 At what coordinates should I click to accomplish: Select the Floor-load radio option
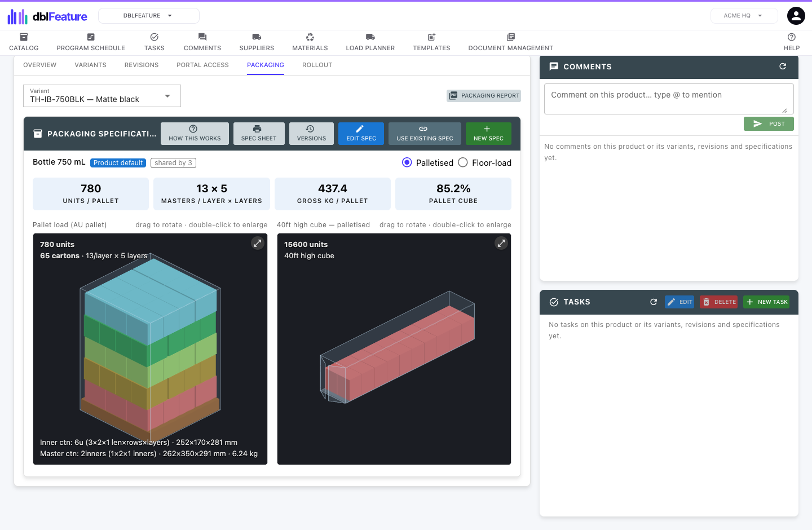point(463,162)
